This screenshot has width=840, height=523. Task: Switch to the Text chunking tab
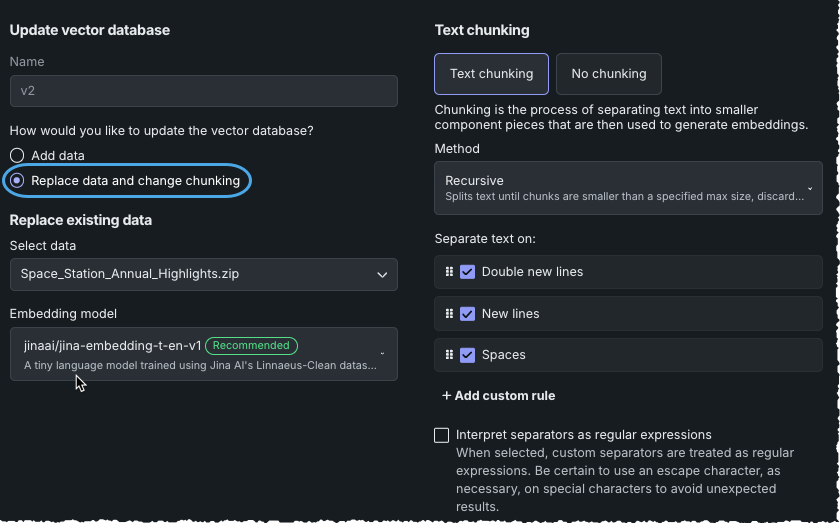pos(491,74)
